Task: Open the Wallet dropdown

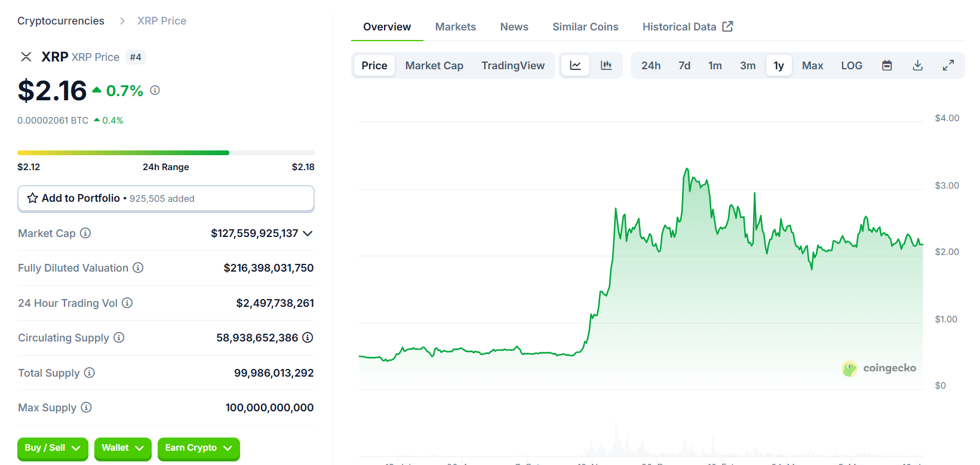Action: pos(122,448)
